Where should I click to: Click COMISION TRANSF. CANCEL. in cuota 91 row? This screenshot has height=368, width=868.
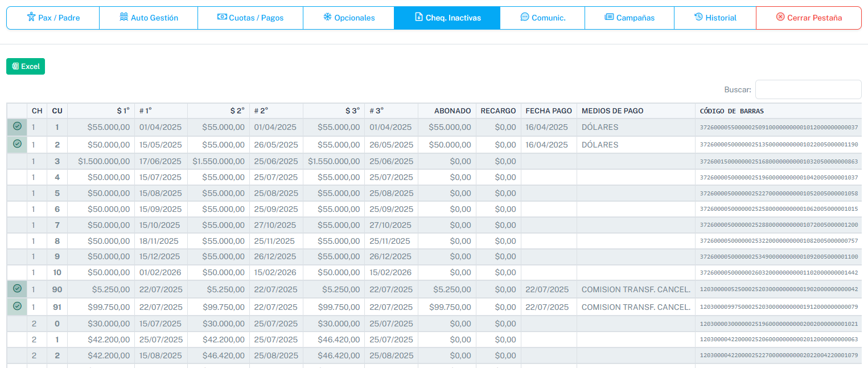click(x=636, y=307)
